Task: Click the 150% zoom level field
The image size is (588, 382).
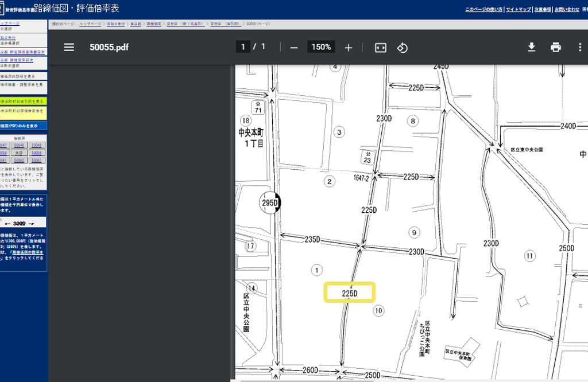Action: coord(321,47)
